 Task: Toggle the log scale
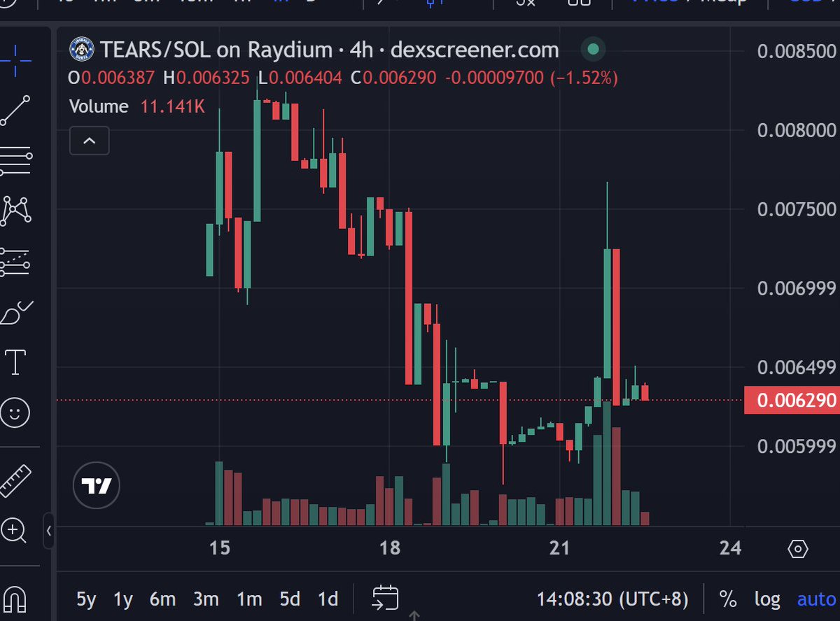pyautogui.click(x=767, y=599)
